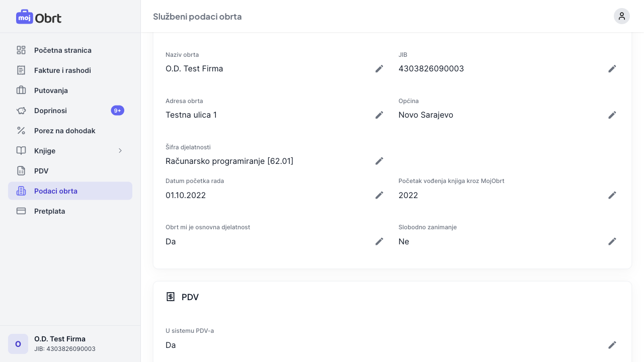Navigate to Porez na dohodak

point(64,131)
